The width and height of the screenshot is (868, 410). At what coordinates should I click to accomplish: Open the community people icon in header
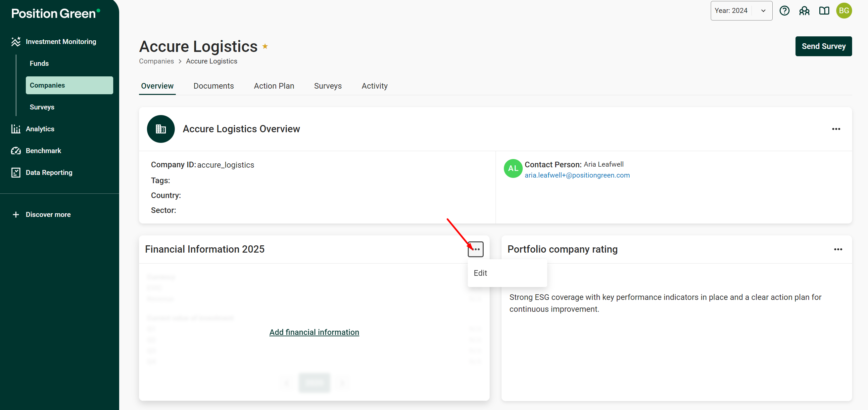pos(804,11)
